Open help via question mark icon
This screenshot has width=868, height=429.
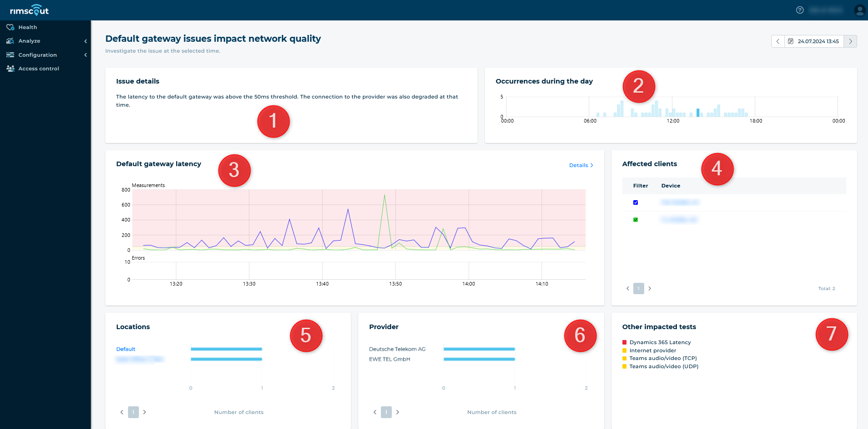(800, 10)
